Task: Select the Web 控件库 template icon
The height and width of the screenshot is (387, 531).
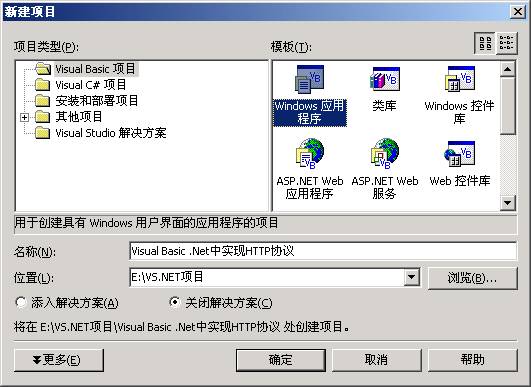Action: tap(460, 154)
